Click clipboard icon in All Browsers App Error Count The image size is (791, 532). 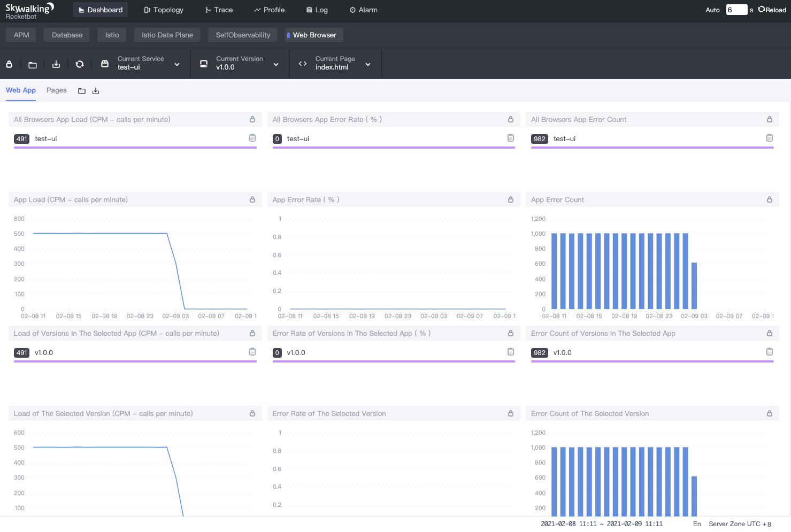769,138
